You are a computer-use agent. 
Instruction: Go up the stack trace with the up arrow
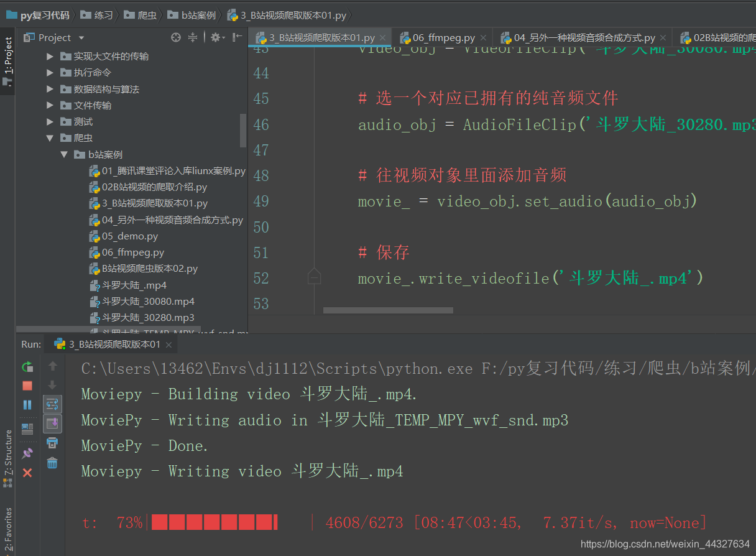point(52,366)
